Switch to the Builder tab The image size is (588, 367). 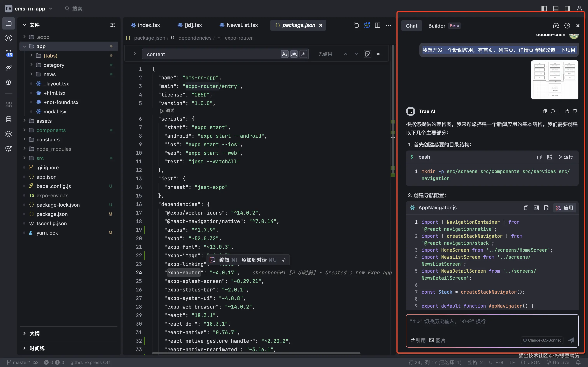(437, 26)
